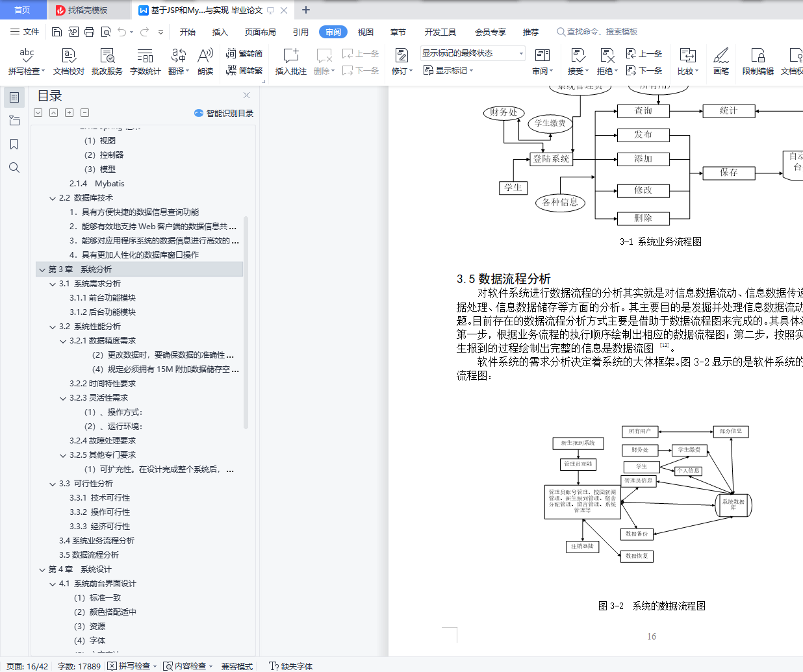This screenshot has height=672, width=803.
Task: Collapse 第 4 章 系统设计 outline node
Action: pyautogui.click(x=42, y=569)
